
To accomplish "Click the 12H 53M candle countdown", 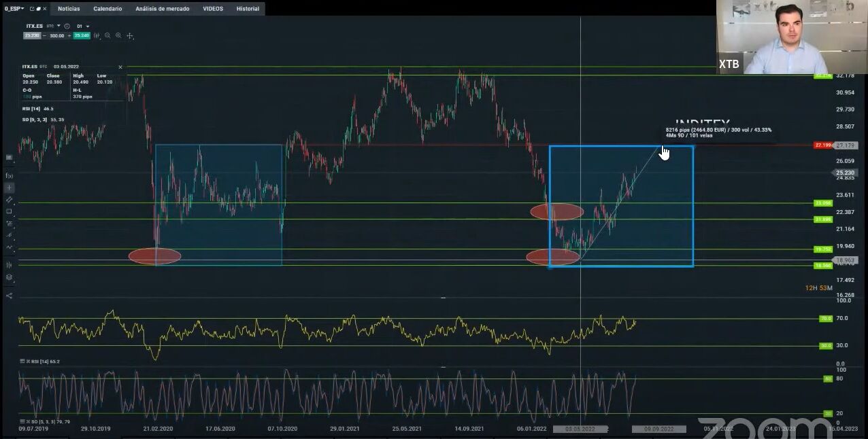I will 820,288.
